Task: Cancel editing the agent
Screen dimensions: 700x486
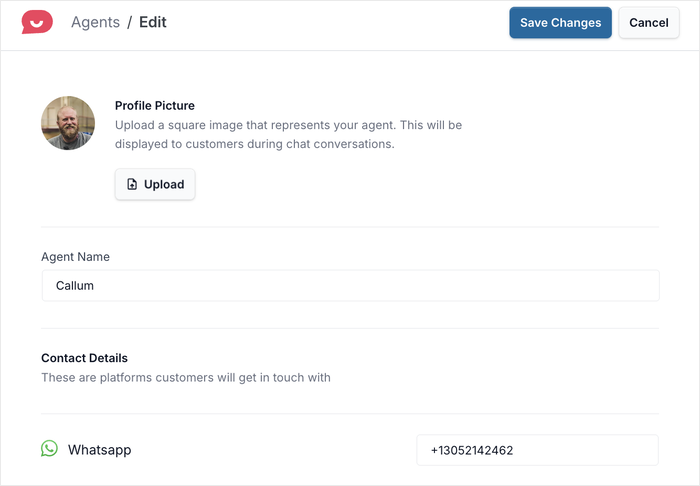Action: pos(648,23)
